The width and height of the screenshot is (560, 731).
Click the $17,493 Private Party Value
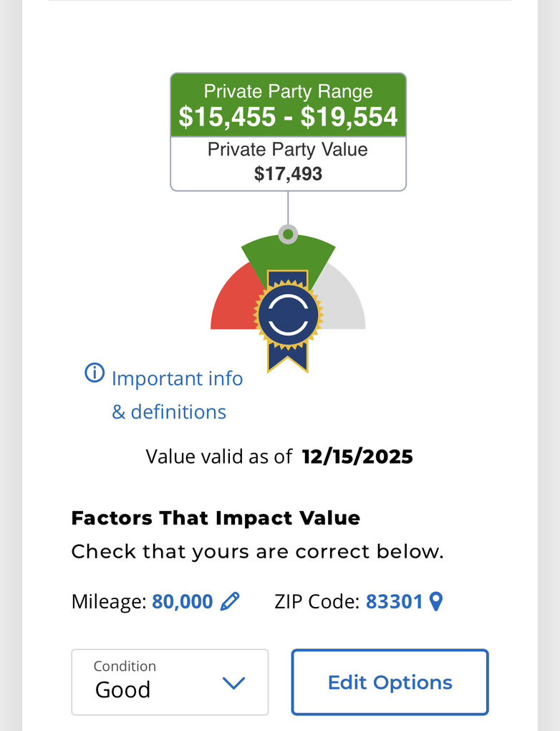point(288,173)
